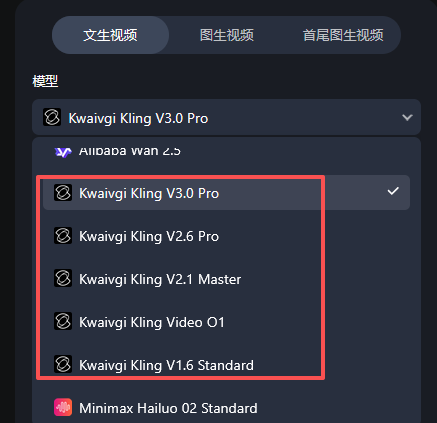The width and height of the screenshot is (437, 423).
Task: Open the 首尾图生视频 tab
Action: pos(343,35)
